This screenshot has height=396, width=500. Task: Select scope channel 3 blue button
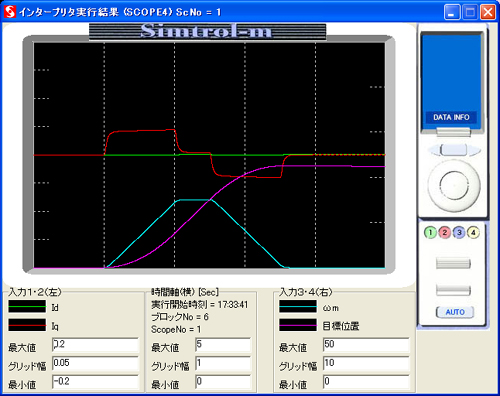pos(459,232)
